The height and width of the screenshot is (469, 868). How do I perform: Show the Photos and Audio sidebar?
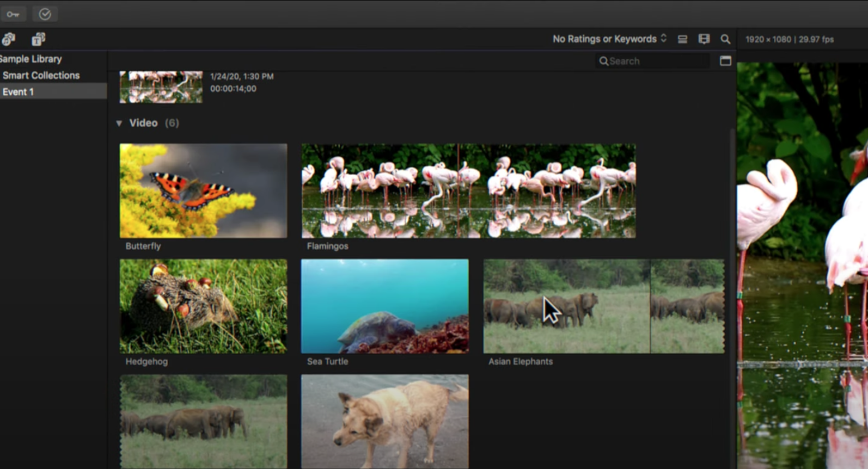(9, 39)
